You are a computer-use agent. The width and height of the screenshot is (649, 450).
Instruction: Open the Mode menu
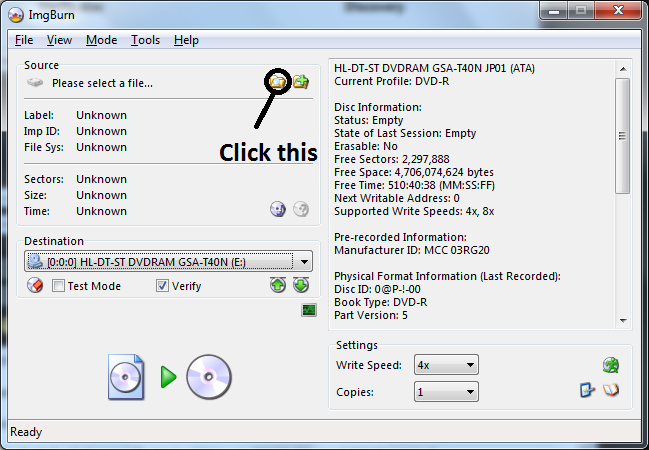[x=101, y=40]
